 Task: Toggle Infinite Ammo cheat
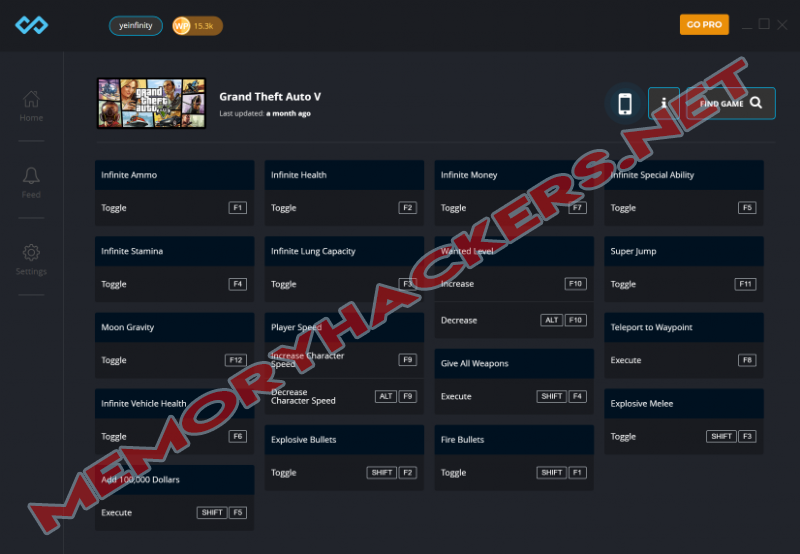click(174, 208)
